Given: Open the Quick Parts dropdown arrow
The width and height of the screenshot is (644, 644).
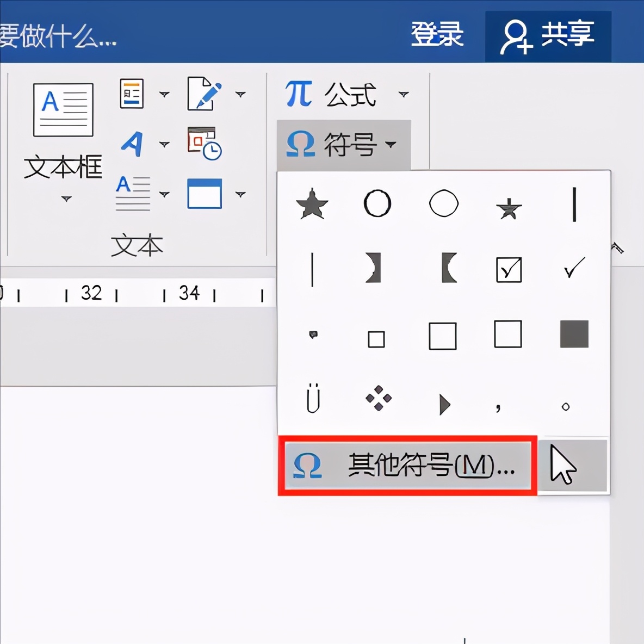Looking at the screenshot, I should coord(164,95).
